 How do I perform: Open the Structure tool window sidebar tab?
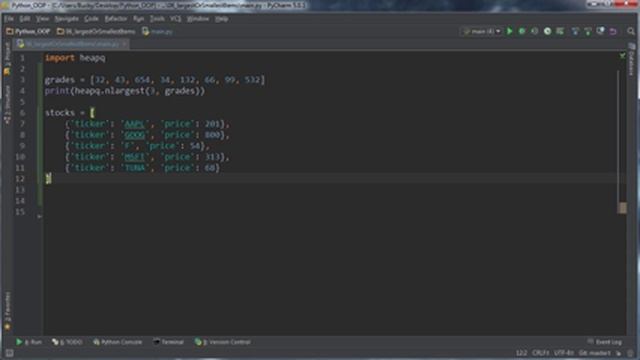coord(7,105)
